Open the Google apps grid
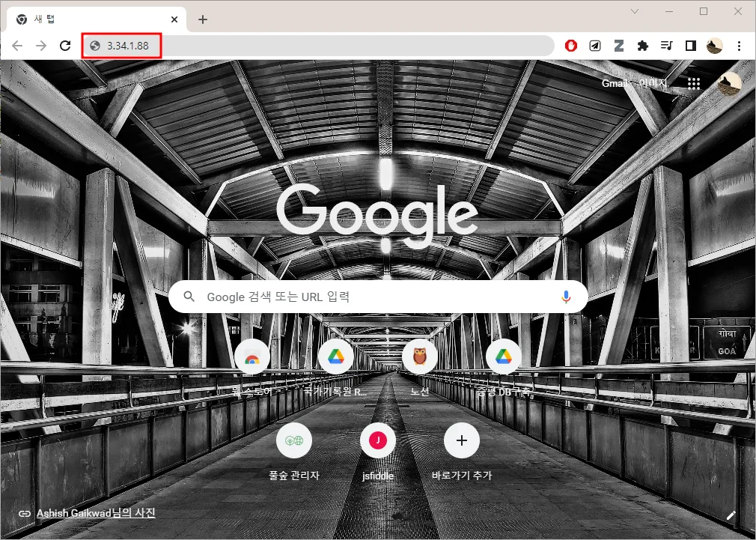 694,83
